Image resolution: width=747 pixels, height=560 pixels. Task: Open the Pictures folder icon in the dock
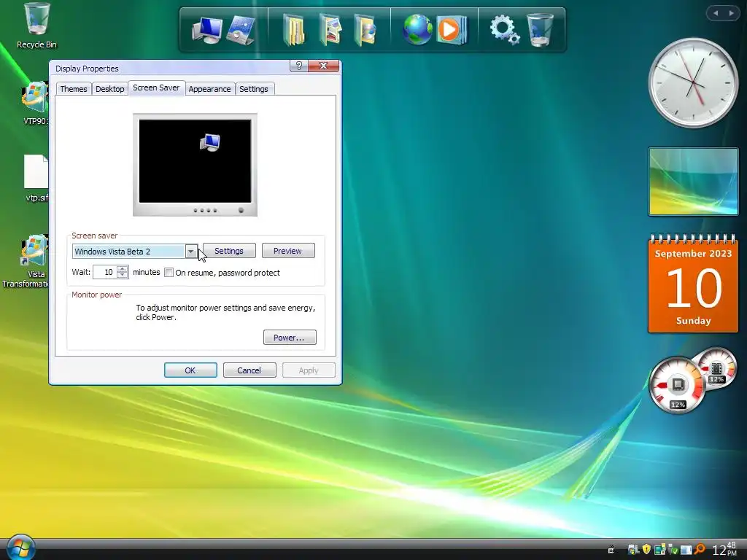(x=330, y=29)
